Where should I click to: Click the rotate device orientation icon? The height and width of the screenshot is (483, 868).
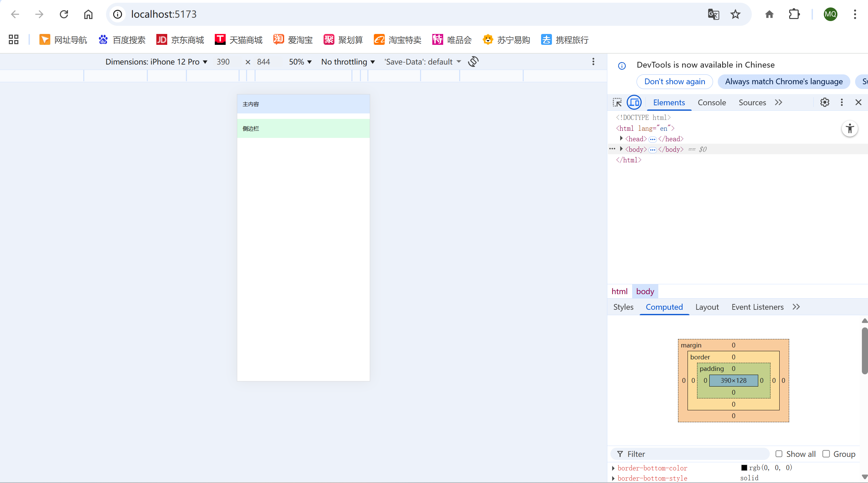tap(473, 61)
